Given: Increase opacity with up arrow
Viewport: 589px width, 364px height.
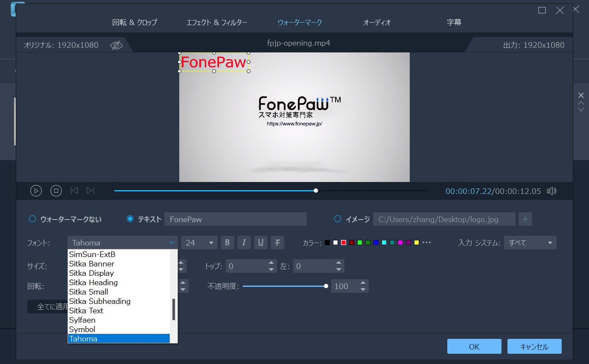Looking at the screenshot, I should click(x=363, y=283).
